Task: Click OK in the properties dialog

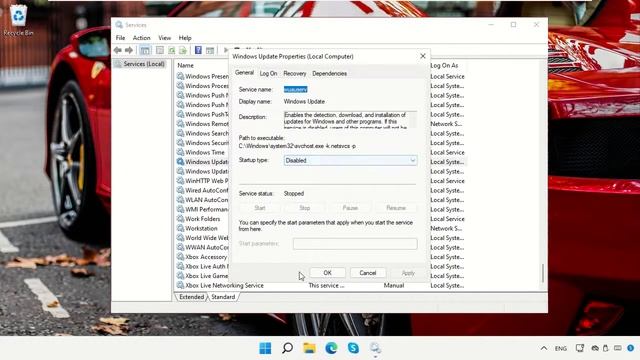Action: pos(327,273)
